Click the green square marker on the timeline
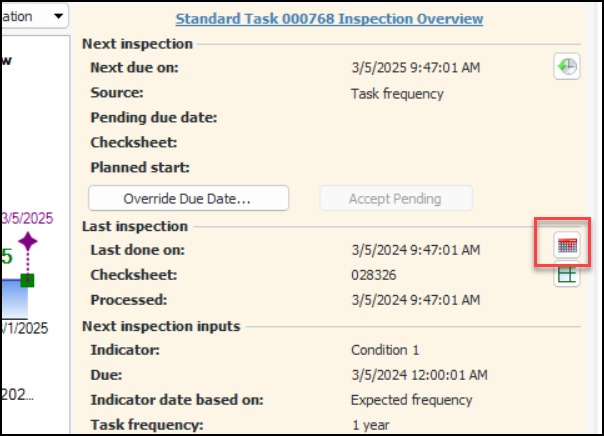The width and height of the screenshot is (604, 436). (x=27, y=280)
